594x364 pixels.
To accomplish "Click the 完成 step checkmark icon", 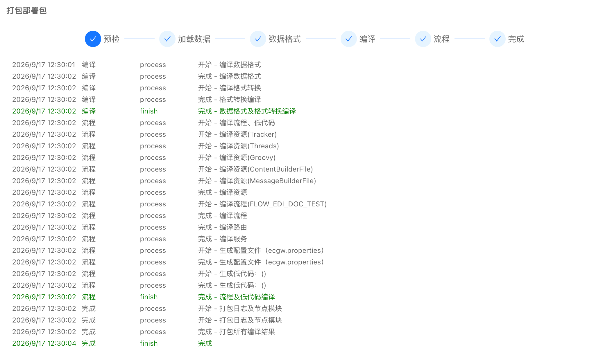I will tap(498, 39).
